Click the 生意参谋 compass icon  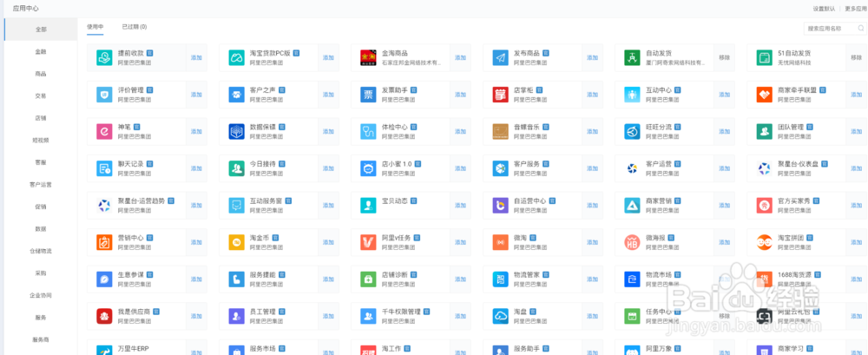coord(104,279)
